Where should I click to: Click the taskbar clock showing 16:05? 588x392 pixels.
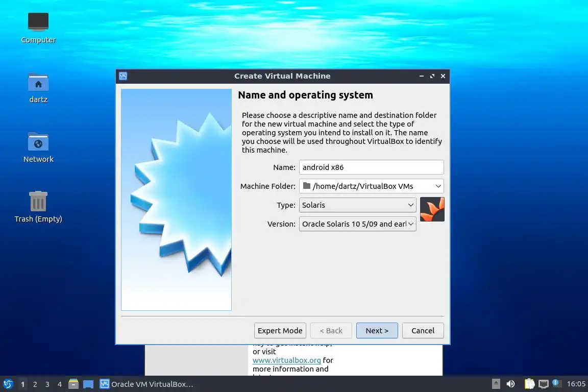pos(576,384)
